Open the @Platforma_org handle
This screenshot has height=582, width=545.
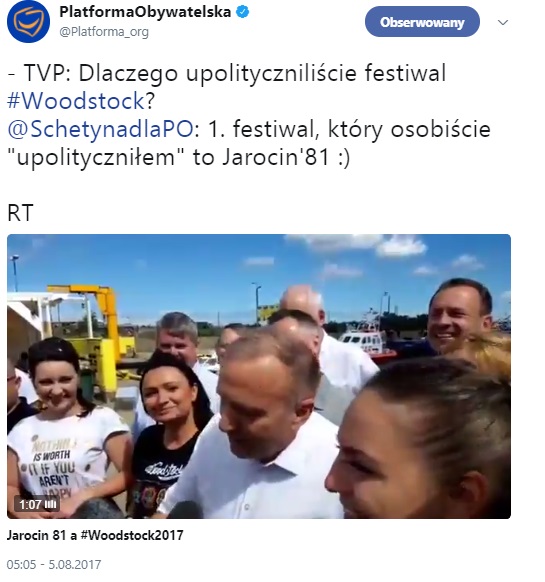pyautogui.click(x=104, y=32)
